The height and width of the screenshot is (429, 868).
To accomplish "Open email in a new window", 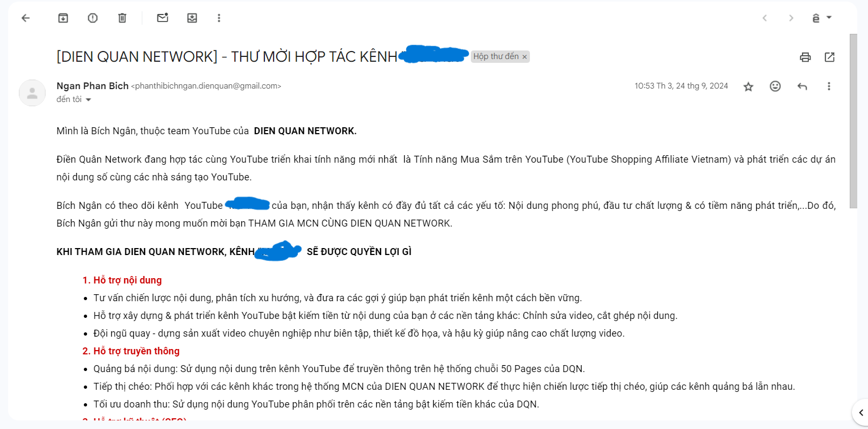I will [x=829, y=57].
